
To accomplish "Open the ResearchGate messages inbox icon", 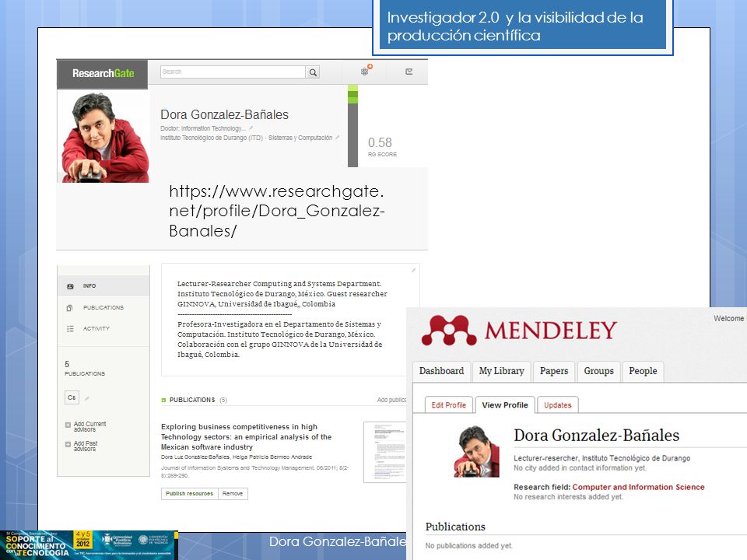I will tap(409, 72).
